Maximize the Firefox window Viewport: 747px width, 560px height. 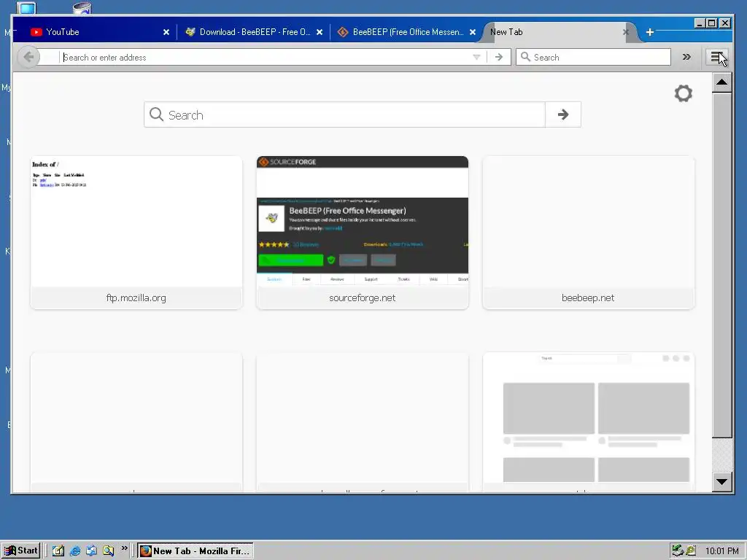[712, 23]
